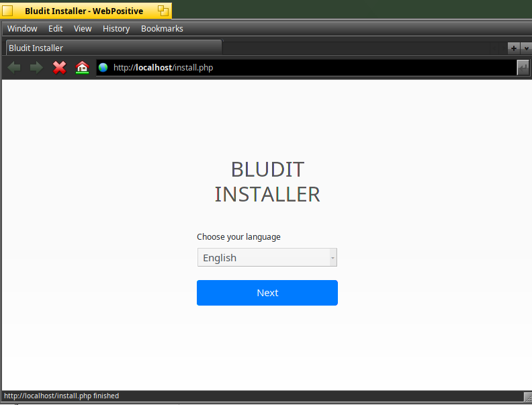Click the BLUDIT INSTALLER heading

pyautogui.click(x=267, y=181)
